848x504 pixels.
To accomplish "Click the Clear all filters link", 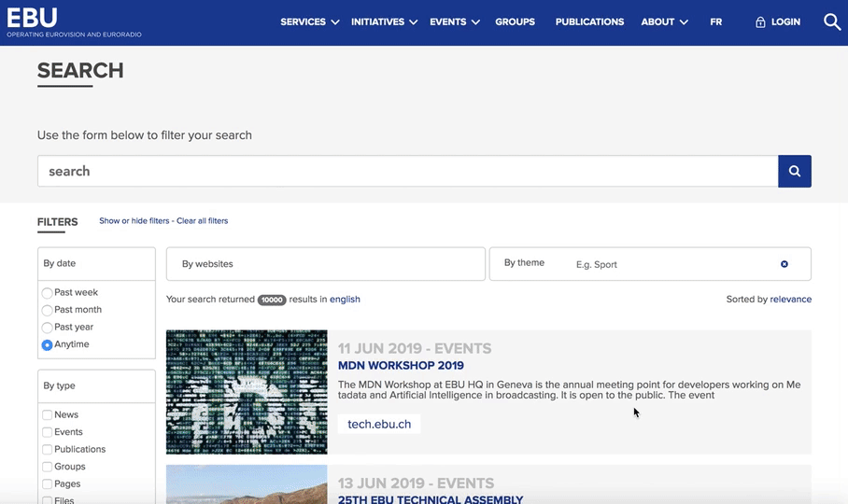I will click(202, 221).
